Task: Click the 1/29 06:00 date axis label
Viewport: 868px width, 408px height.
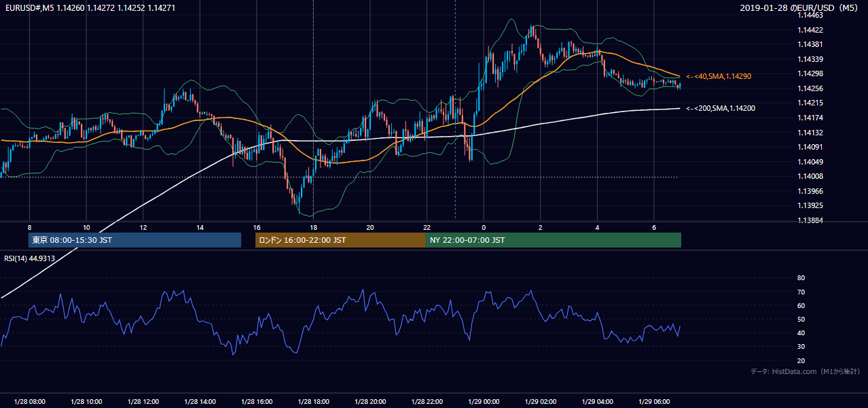Action: 653,402
